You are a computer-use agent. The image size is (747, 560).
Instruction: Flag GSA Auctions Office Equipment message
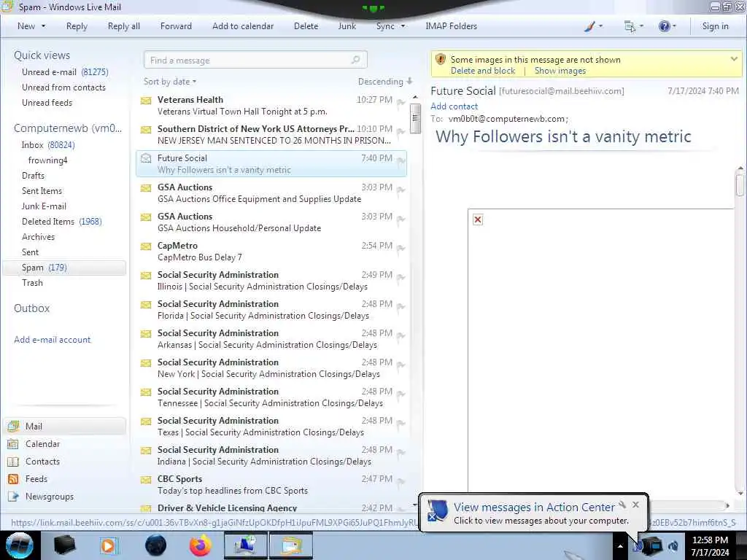click(x=400, y=190)
